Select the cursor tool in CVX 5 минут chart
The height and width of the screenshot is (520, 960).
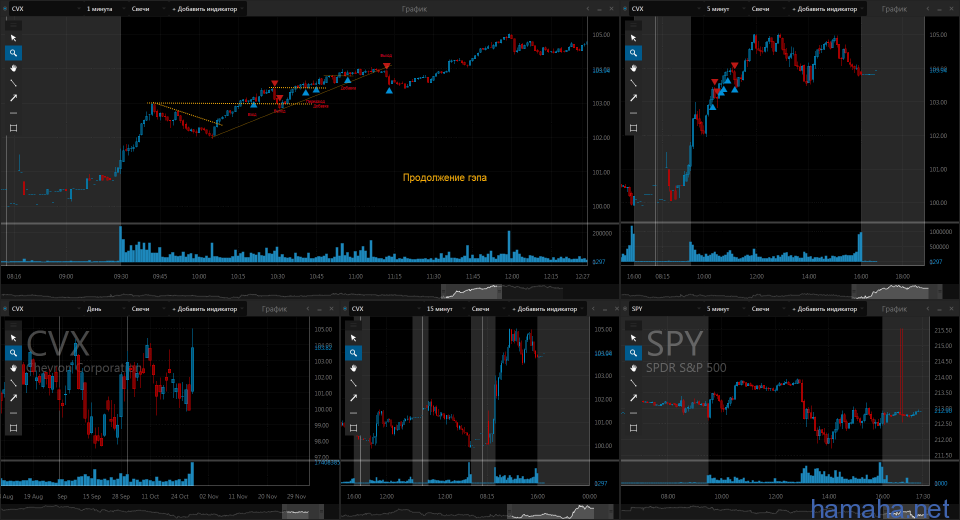pos(634,38)
